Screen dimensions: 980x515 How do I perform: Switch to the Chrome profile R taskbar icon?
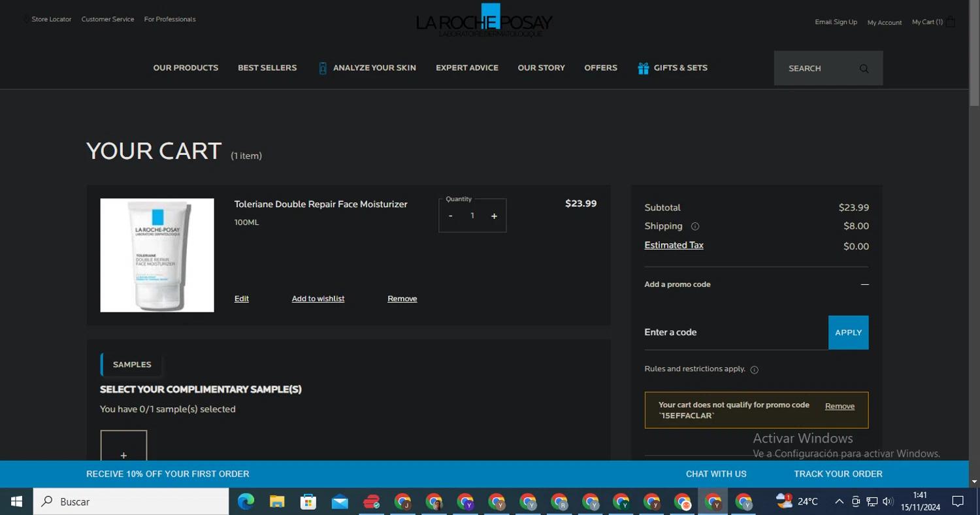pos(559,501)
